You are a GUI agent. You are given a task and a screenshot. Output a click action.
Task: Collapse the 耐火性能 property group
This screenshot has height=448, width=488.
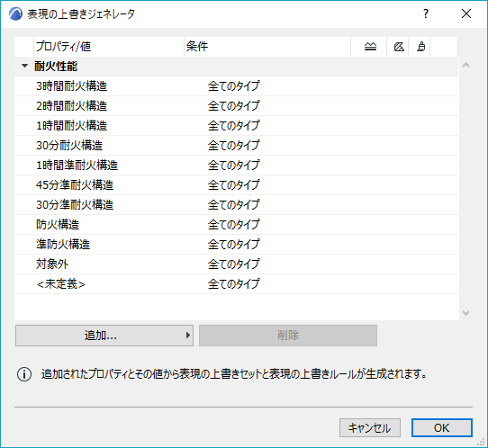24,66
